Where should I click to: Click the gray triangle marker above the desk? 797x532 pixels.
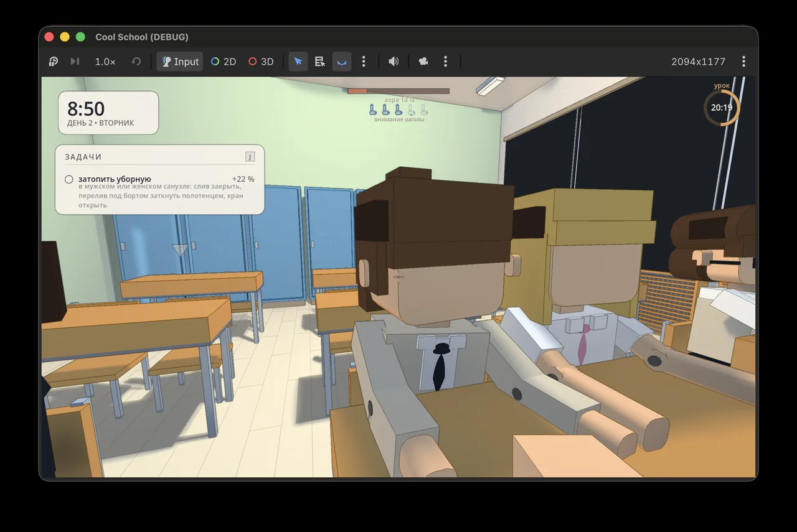(180, 250)
